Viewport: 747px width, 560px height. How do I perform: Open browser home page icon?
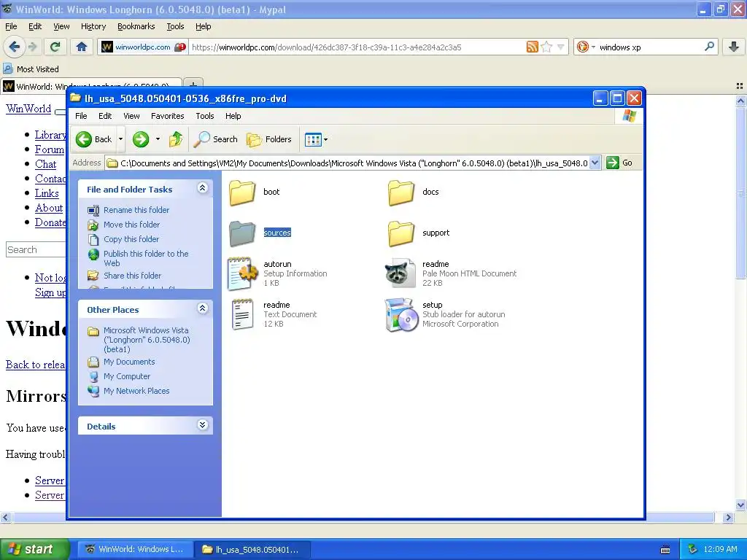tap(82, 47)
